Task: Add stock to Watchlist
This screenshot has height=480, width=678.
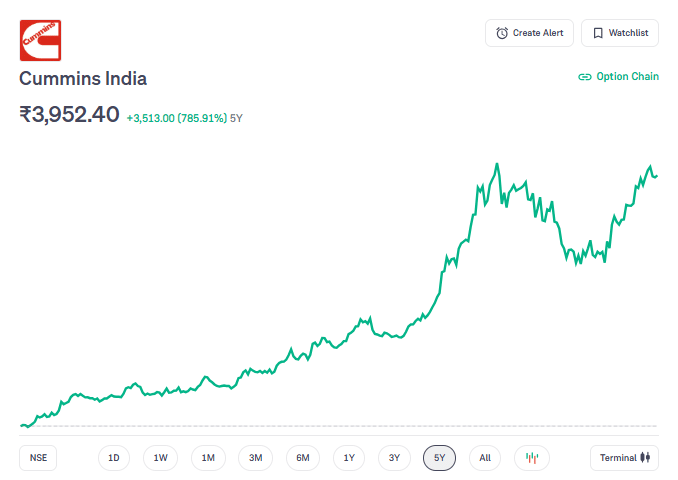Action: (619, 33)
